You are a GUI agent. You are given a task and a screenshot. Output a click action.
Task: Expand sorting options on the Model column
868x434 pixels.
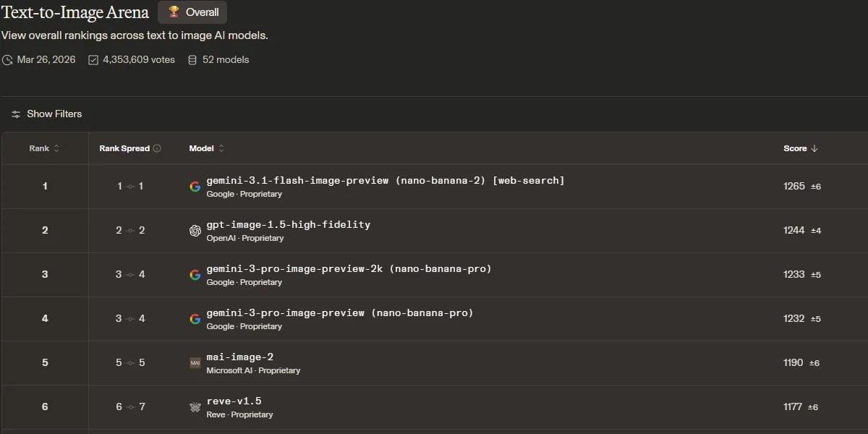point(221,148)
